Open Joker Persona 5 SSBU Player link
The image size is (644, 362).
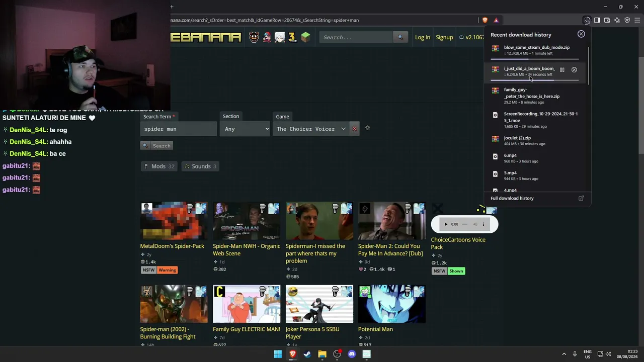(x=312, y=333)
